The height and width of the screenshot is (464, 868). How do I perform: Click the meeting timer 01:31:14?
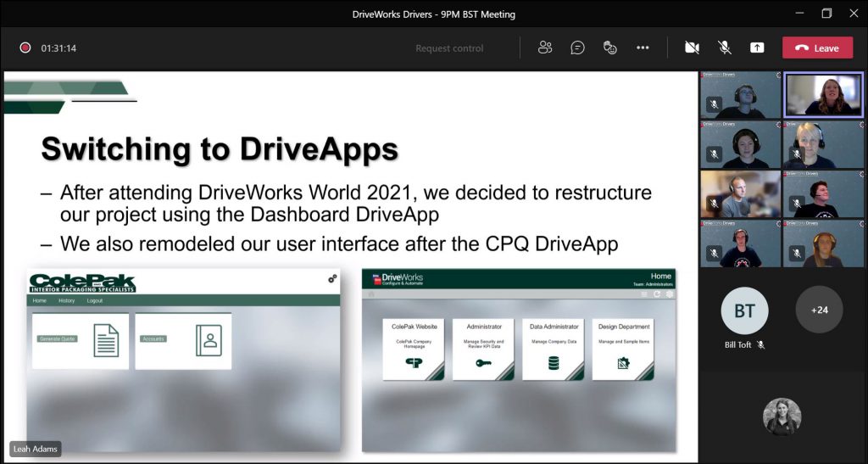coord(58,48)
